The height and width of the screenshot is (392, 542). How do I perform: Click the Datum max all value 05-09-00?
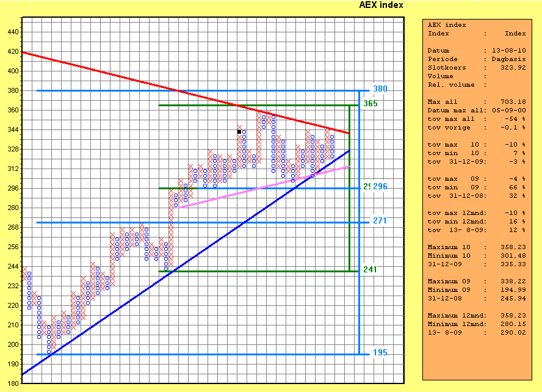(x=508, y=111)
